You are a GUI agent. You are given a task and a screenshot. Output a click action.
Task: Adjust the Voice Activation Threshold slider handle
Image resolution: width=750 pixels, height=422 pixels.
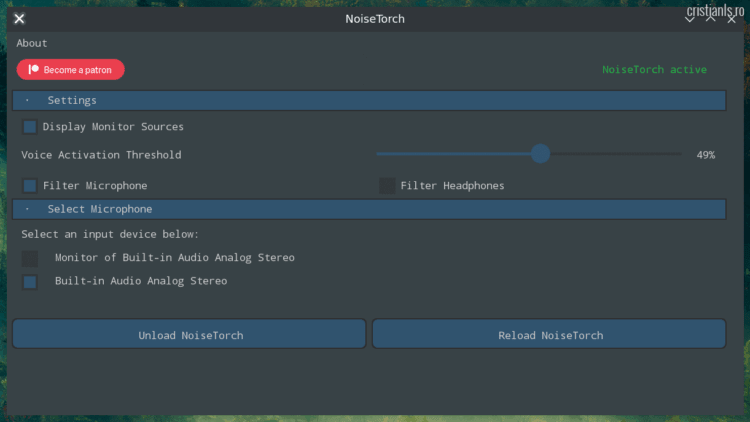[x=540, y=154]
